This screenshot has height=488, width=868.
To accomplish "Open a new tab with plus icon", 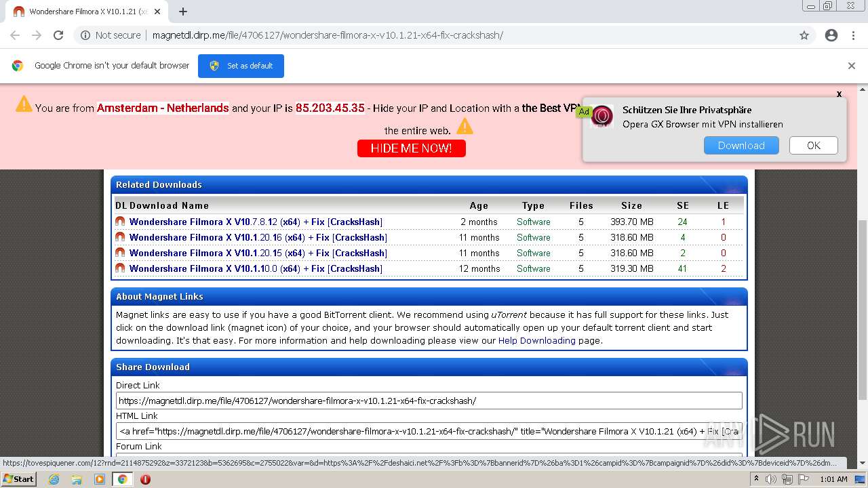I will tap(183, 12).
